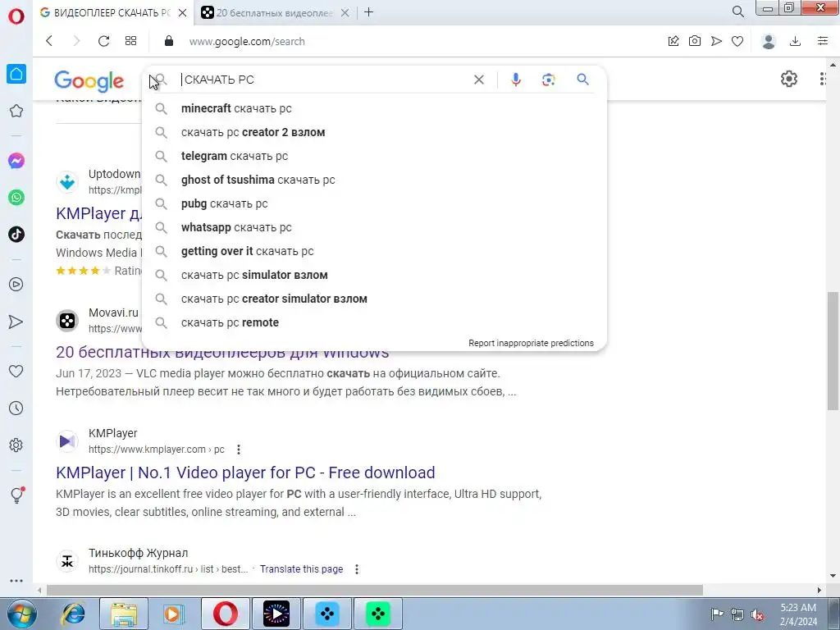The height and width of the screenshot is (630, 840).
Task: Click the blue Google search button
Action: (583, 80)
